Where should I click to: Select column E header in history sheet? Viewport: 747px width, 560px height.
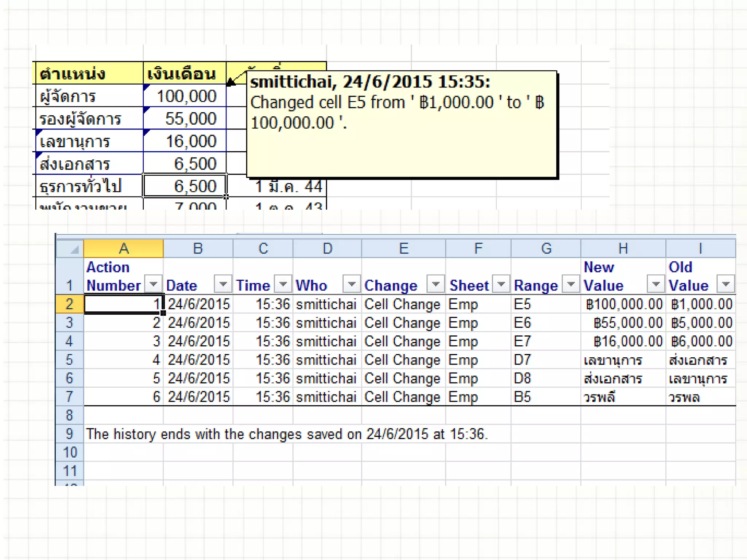point(403,249)
